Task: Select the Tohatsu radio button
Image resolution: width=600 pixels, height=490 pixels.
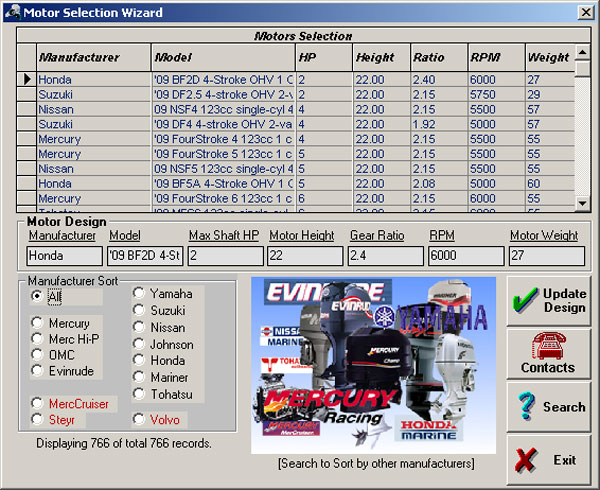Action: [x=139, y=394]
